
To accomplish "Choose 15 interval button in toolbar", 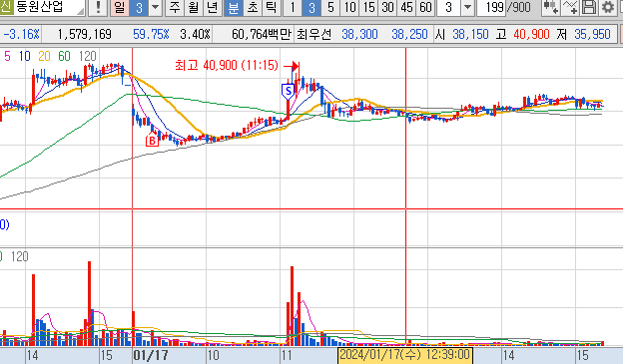I will [368, 7].
